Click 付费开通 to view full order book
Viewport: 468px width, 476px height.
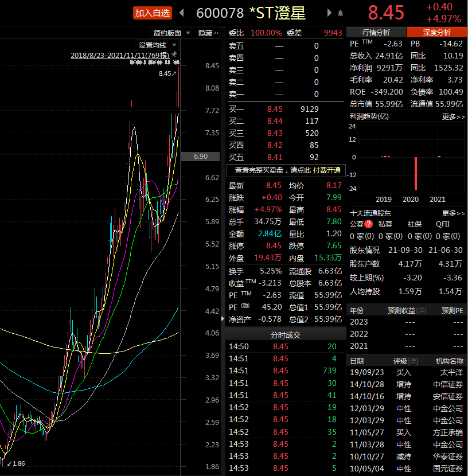tap(327, 170)
